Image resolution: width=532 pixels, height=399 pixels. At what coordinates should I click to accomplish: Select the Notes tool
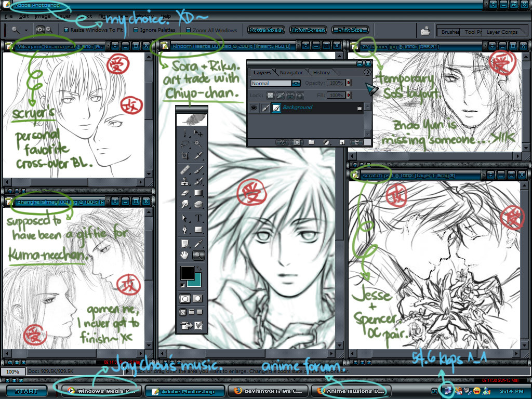pos(184,244)
